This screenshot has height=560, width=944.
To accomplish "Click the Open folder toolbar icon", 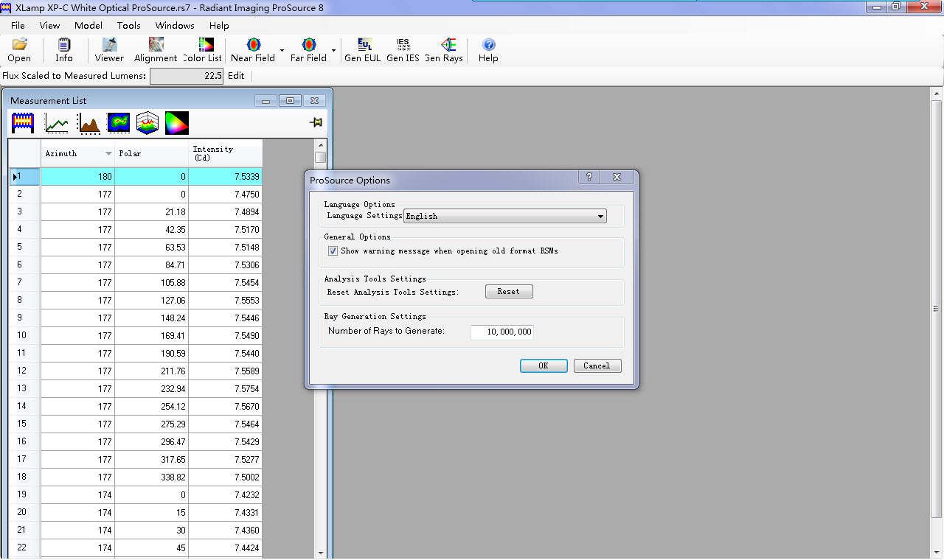I will coord(19,50).
